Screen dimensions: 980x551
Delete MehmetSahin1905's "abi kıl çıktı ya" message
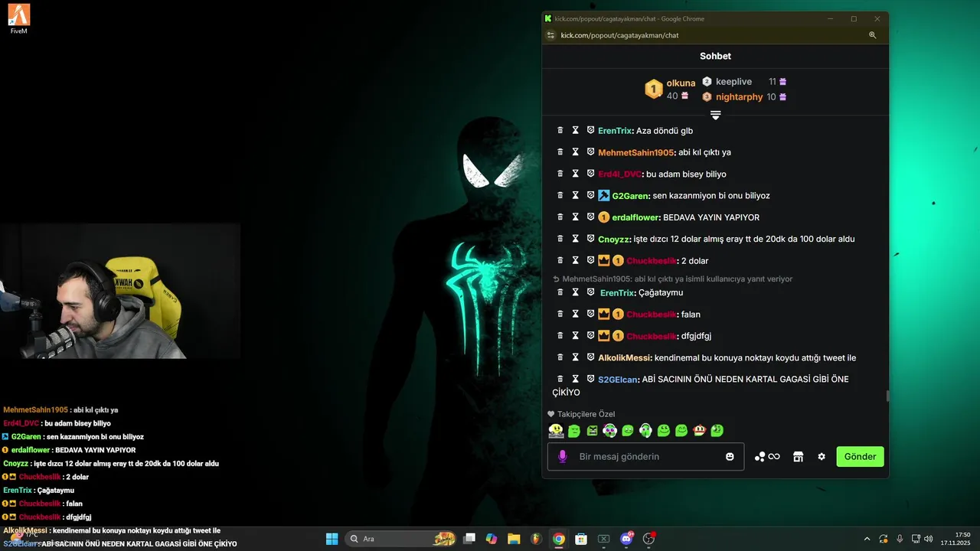click(560, 152)
